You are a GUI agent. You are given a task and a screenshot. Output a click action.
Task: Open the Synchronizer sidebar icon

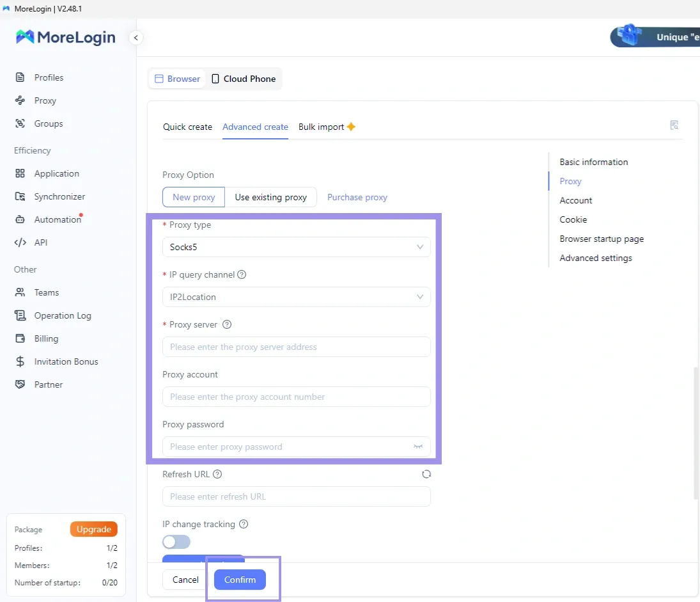point(20,196)
